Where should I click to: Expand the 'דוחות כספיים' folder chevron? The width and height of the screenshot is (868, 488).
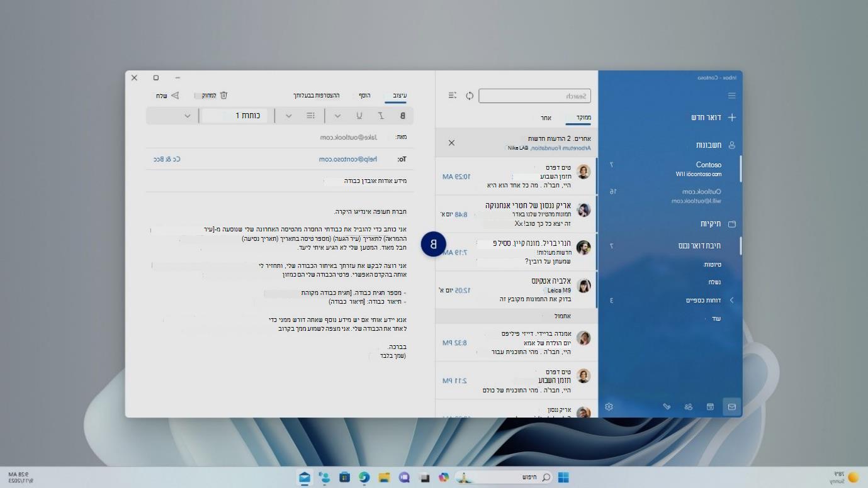(731, 301)
